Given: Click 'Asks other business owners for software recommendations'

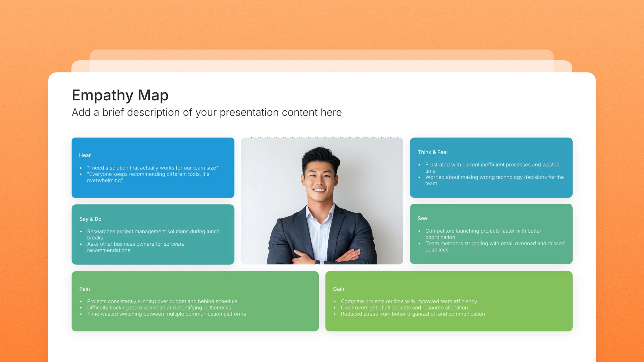Looking at the screenshot, I should click(136, 247).
